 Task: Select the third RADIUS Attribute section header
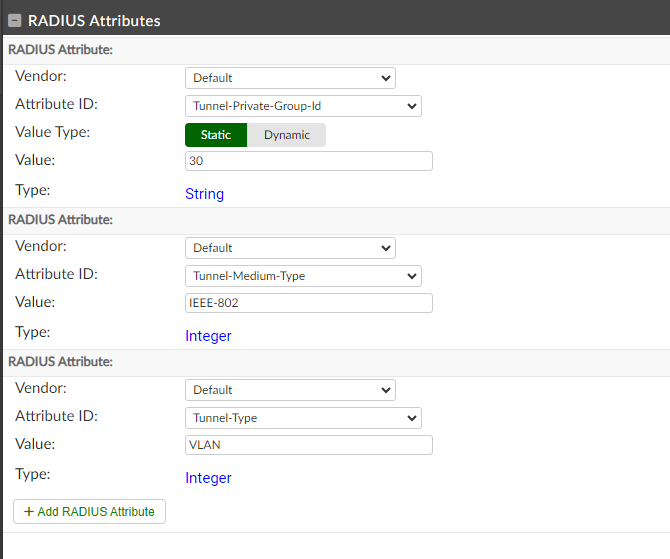pyautogui.click(x=61, y=361)
